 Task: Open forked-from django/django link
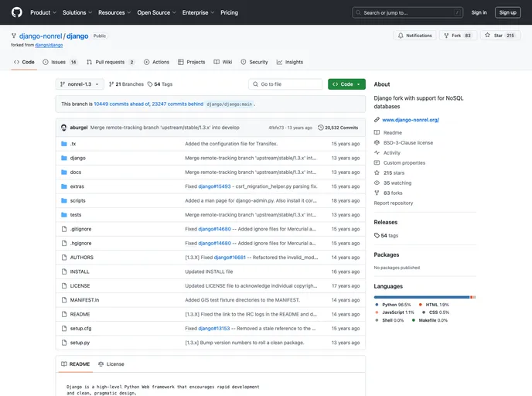49,45
